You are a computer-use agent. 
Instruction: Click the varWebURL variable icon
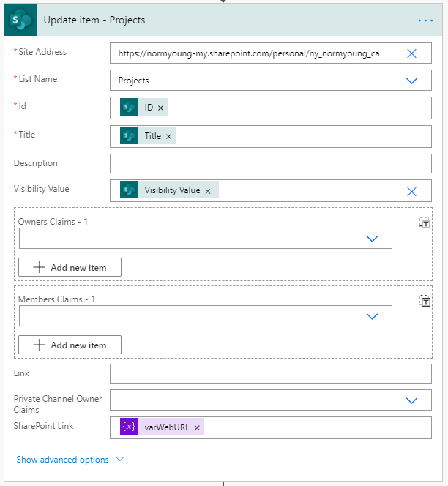(x=129, y=427)
